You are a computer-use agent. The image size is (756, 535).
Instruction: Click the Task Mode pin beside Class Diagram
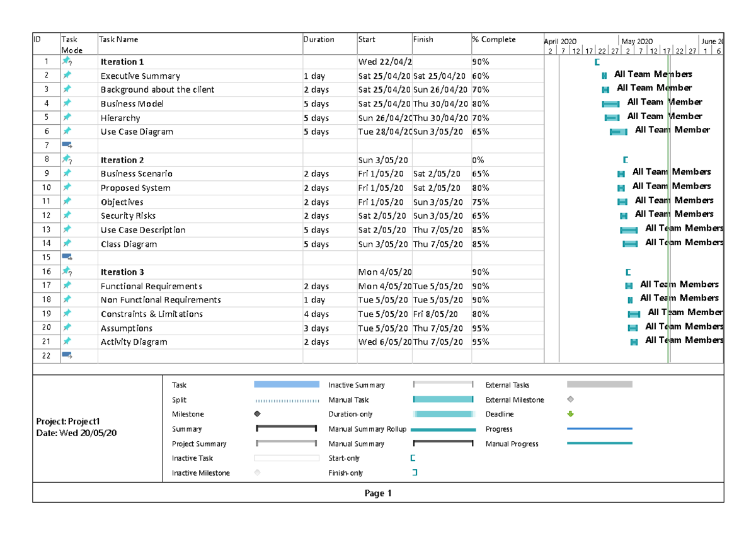point(67,244)
